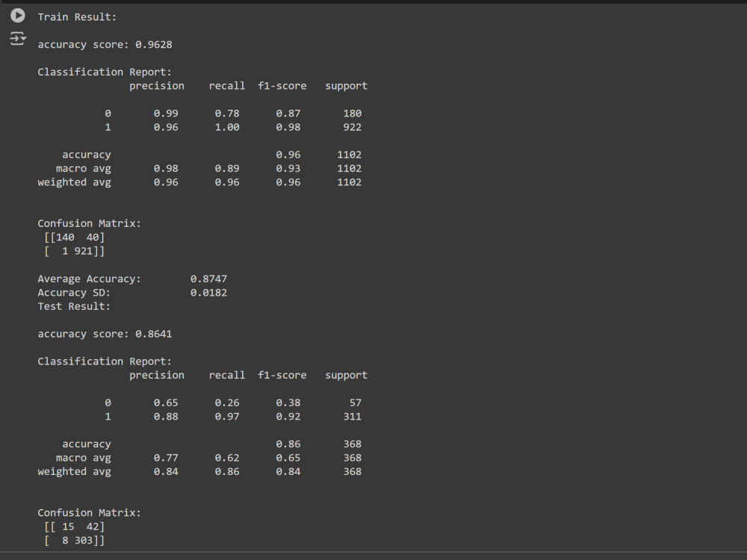
Task: Click the 'precision' column header in the train report
Action: coord(157,86)
